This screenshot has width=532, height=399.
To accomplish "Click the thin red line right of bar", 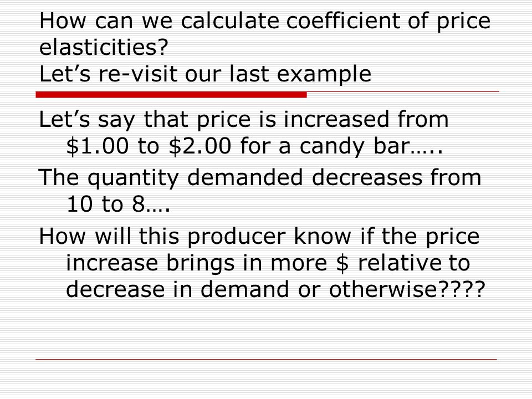I will [403, 91].
